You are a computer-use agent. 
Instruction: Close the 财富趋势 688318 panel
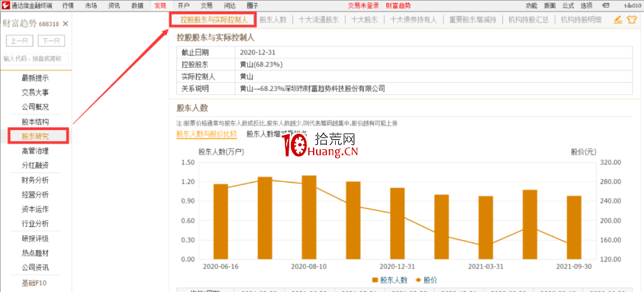point(66,24)
